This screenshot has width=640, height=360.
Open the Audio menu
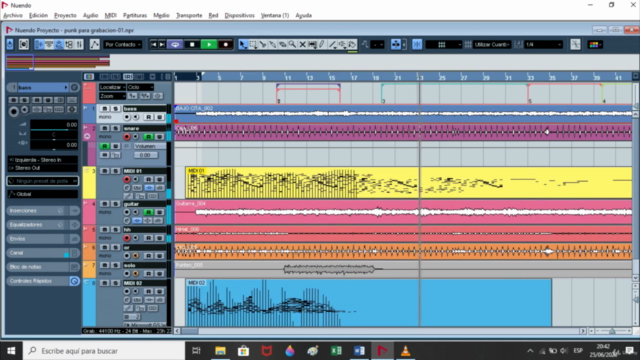(x=90, y=15)
